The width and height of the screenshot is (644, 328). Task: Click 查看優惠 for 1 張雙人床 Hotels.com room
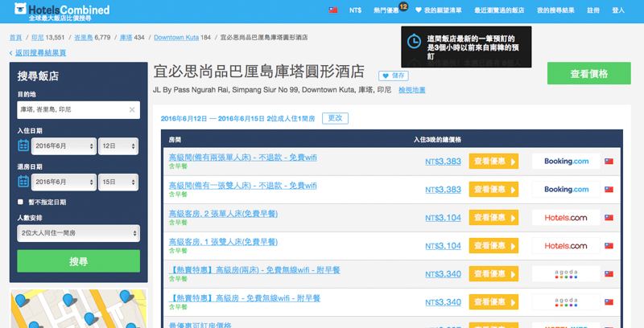[x=493, y=246]
